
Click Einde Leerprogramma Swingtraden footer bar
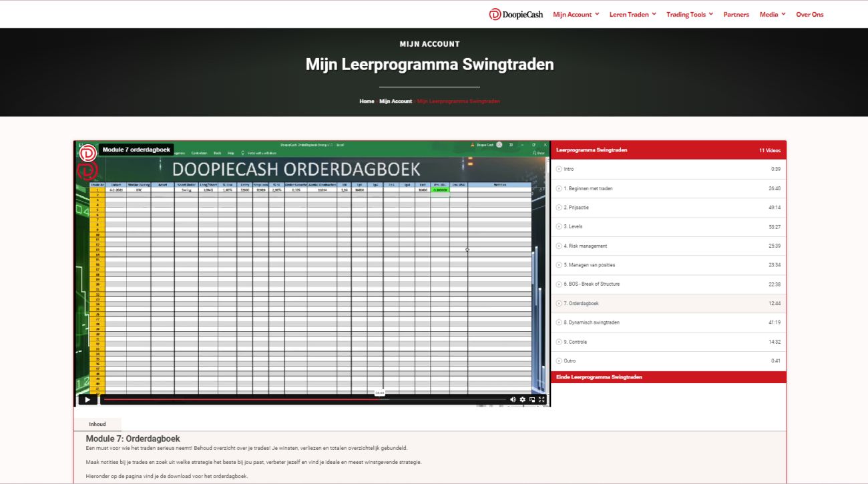(668, 377)
